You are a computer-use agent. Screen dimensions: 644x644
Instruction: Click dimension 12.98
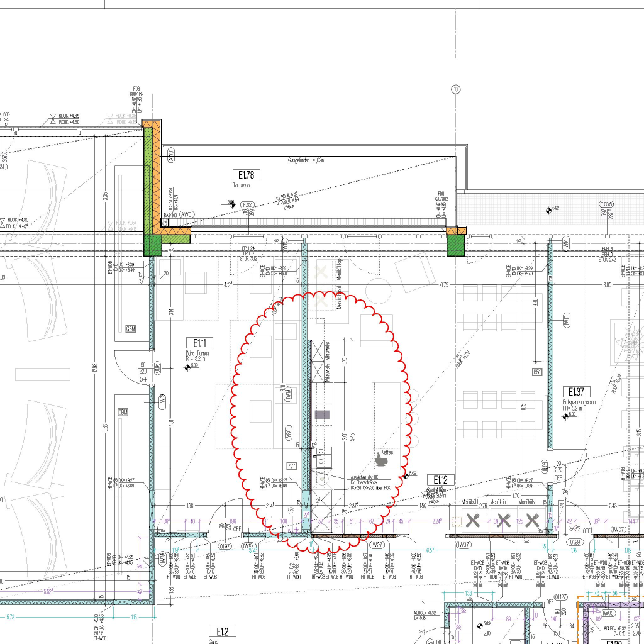tap(95, 367)
